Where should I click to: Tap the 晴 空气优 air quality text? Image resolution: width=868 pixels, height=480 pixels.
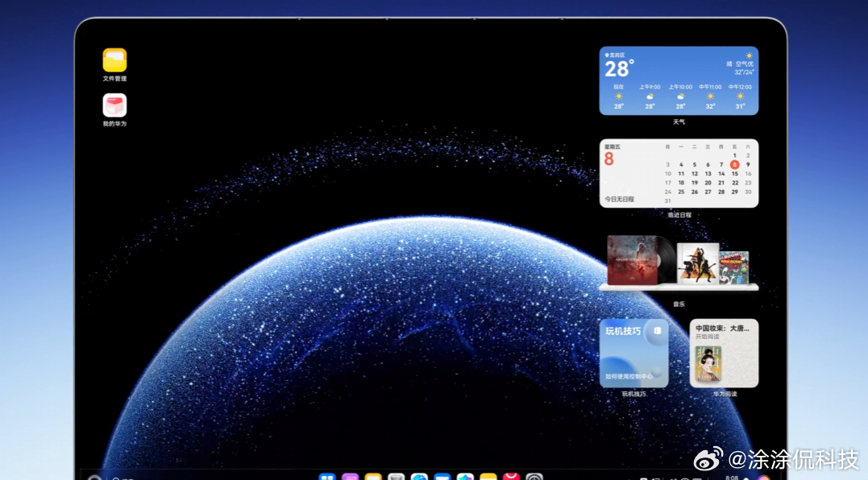tap(740, 64)
